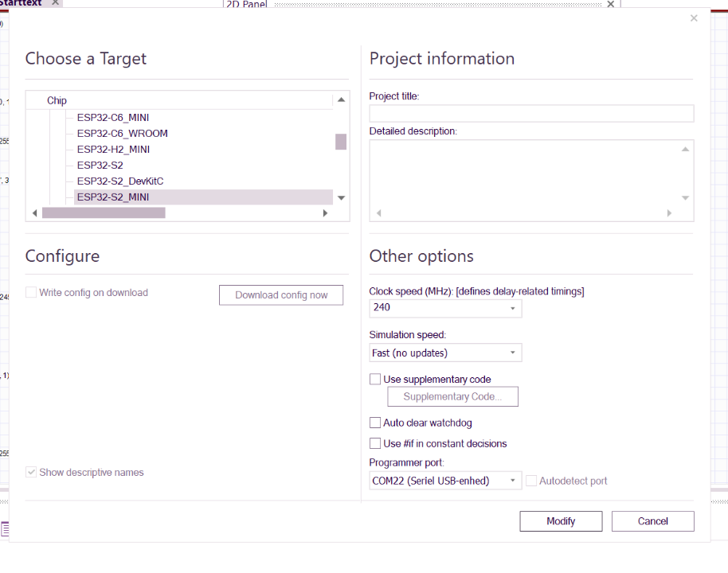This screenshot has width=728, height=573.
Task: Click chip list scroll down arrow
Action: 341,198
